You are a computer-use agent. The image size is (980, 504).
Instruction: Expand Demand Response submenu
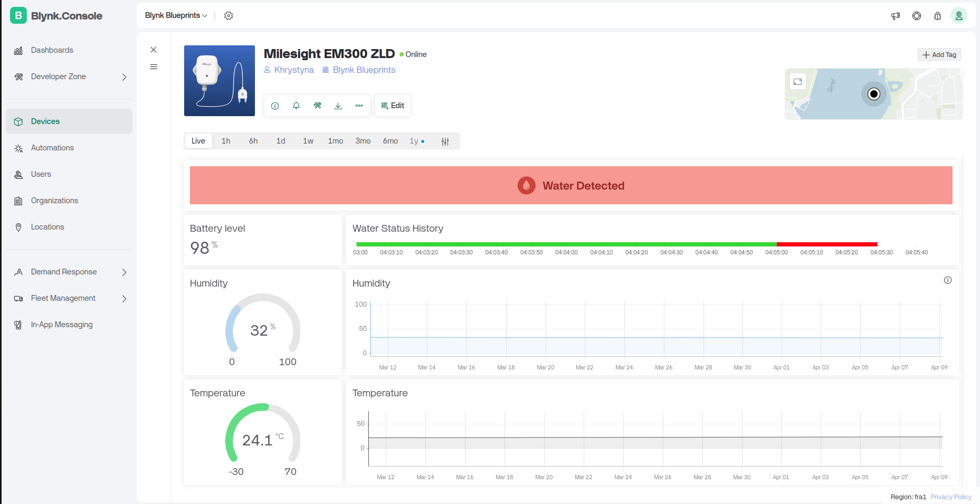click(x=125, y=272)
